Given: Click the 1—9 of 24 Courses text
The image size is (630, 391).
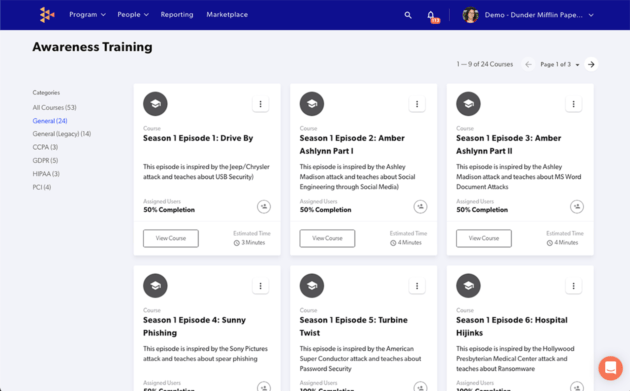Looking at the screenshot, I should (x=485, y=64).
